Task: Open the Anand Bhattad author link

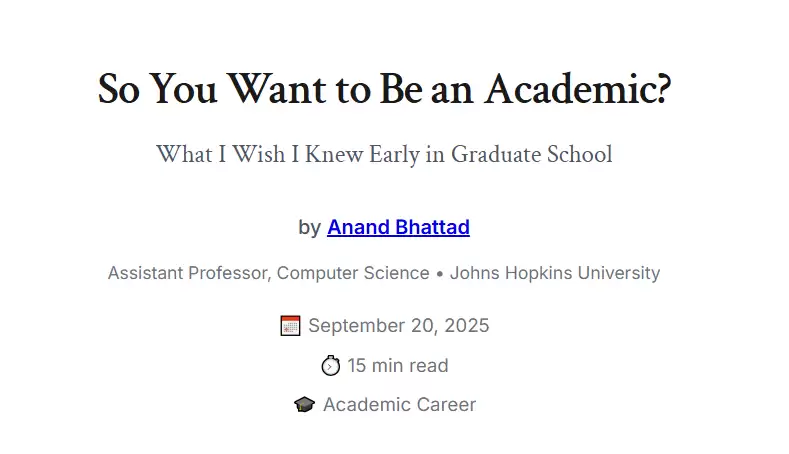Action: click(x=398, y=227)
